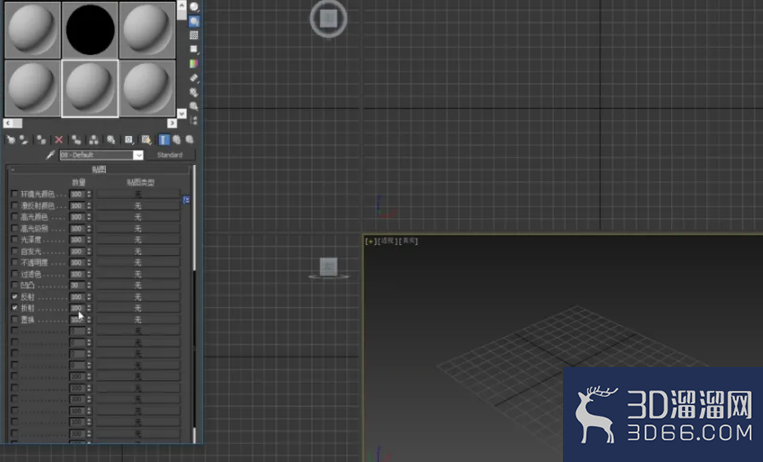This screenshot has width=763, height=462.
Task: Click the 无 map button for 反射
Action: tap(138, 296)
